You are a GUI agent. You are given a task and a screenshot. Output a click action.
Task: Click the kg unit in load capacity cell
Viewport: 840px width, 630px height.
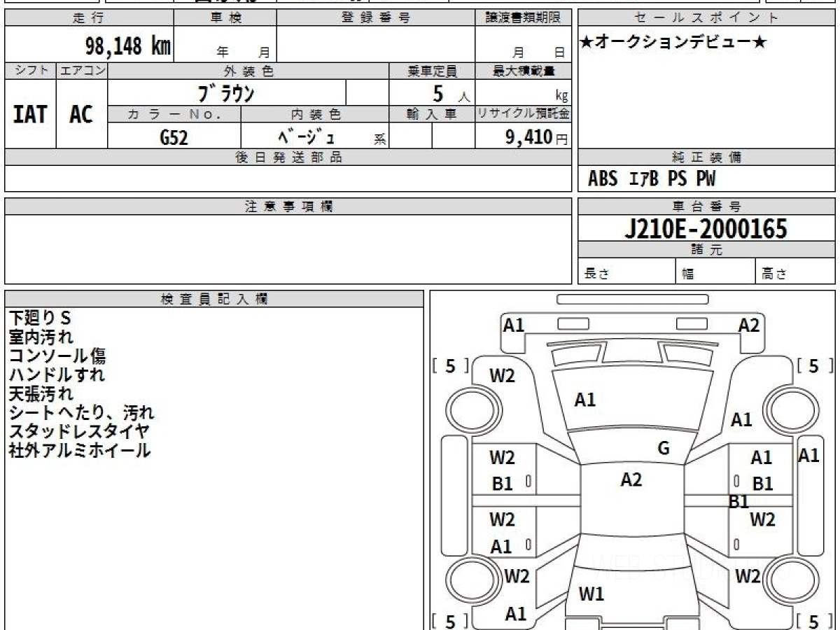pyautogui.click(x=561, y=97)
